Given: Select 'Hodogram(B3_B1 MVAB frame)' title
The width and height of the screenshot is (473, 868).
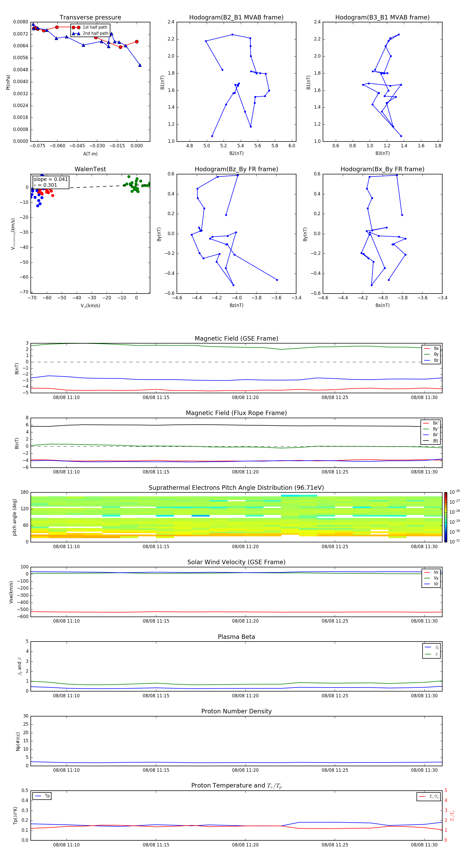Looking at the screenshot, I should [x=382, y=17].
